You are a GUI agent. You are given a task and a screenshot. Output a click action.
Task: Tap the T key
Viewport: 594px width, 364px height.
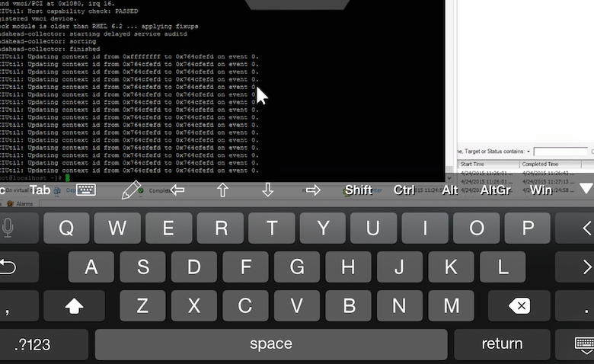tap(271, 228)
